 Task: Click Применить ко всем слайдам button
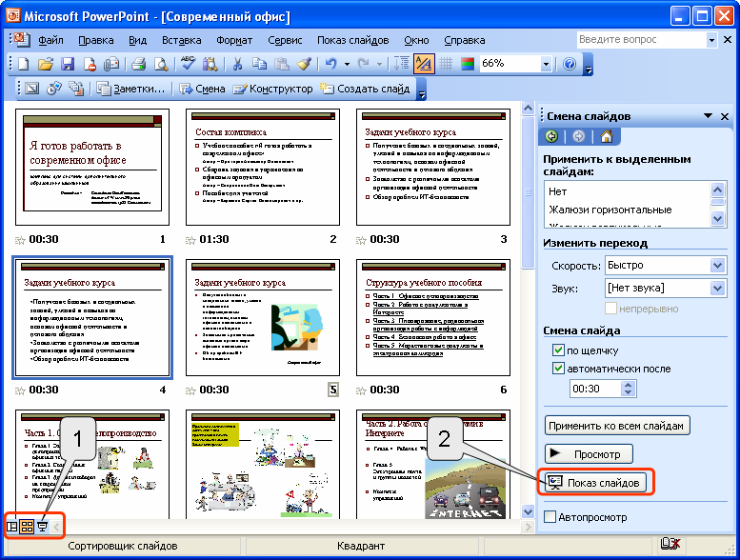616,426
